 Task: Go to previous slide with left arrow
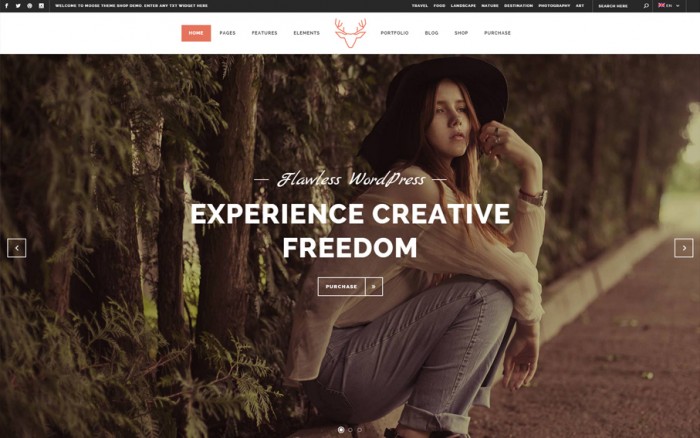17,248
